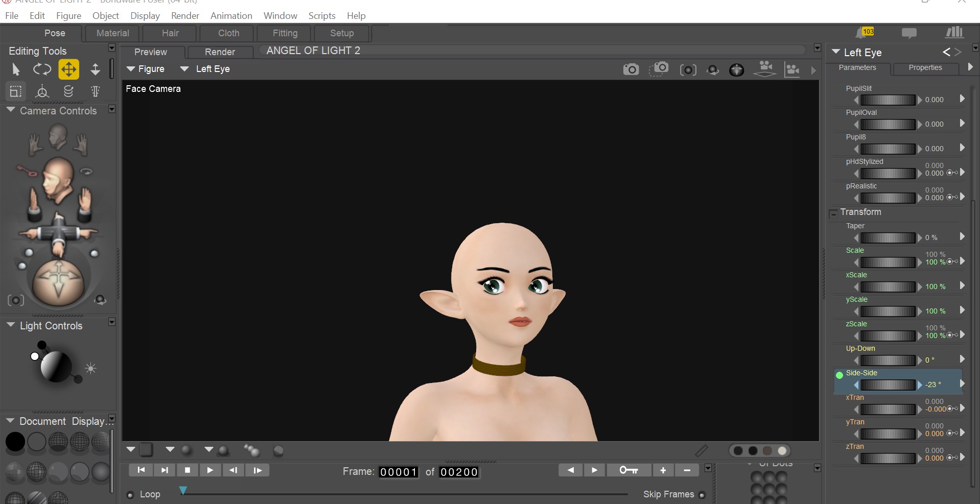Select the arrow pointer editing tool

16,69
